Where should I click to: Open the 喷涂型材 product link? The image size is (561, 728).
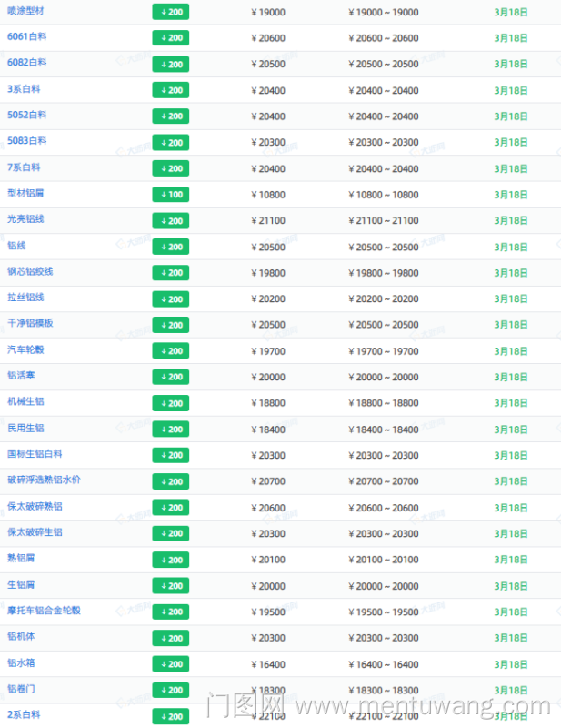tap(25, 11)
